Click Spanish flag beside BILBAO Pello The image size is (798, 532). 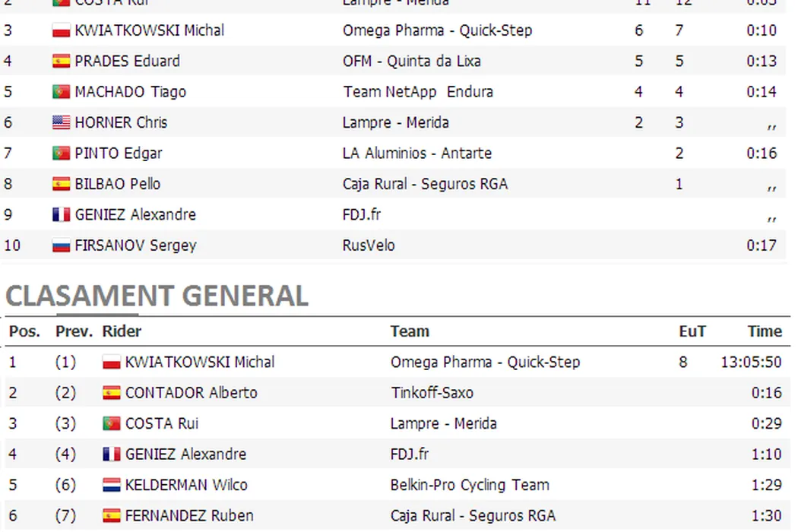[61, 184]
